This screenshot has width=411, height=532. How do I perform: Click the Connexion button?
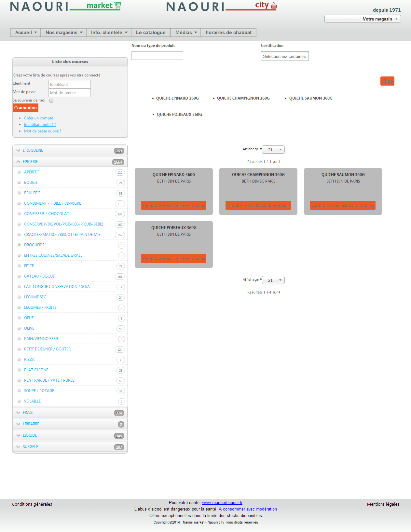[25, 108]
